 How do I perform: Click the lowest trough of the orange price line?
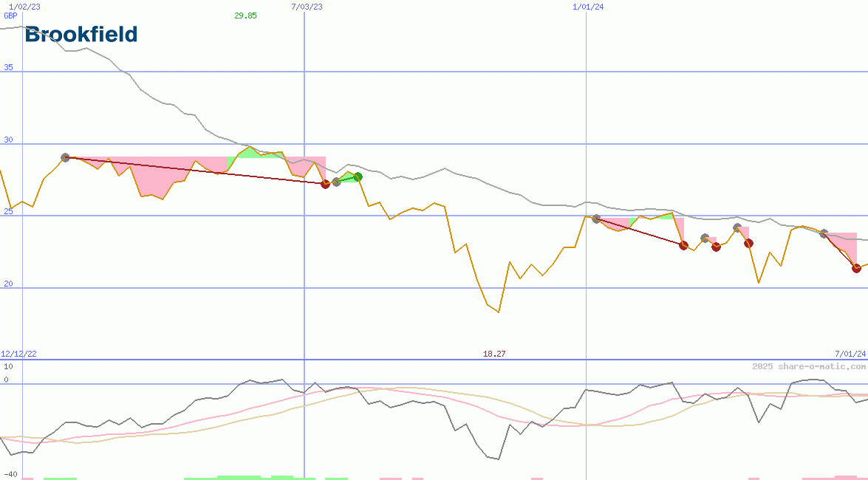(499, 312)
